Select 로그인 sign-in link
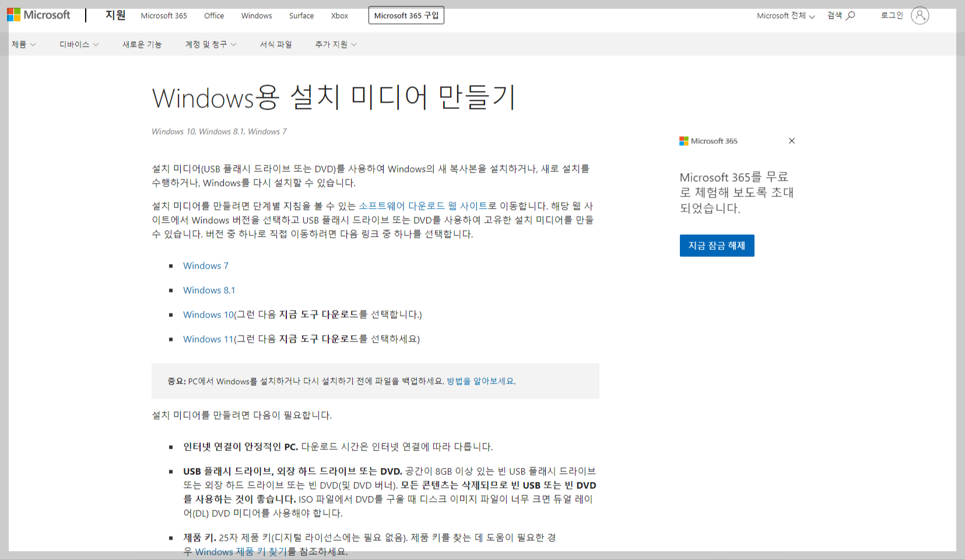 892,16
